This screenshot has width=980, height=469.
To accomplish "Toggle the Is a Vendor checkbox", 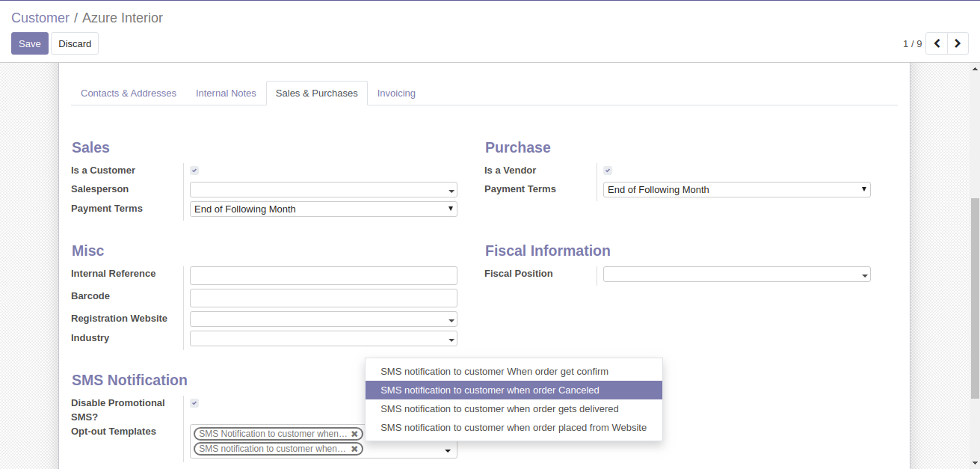I will (x=608, y=171).
